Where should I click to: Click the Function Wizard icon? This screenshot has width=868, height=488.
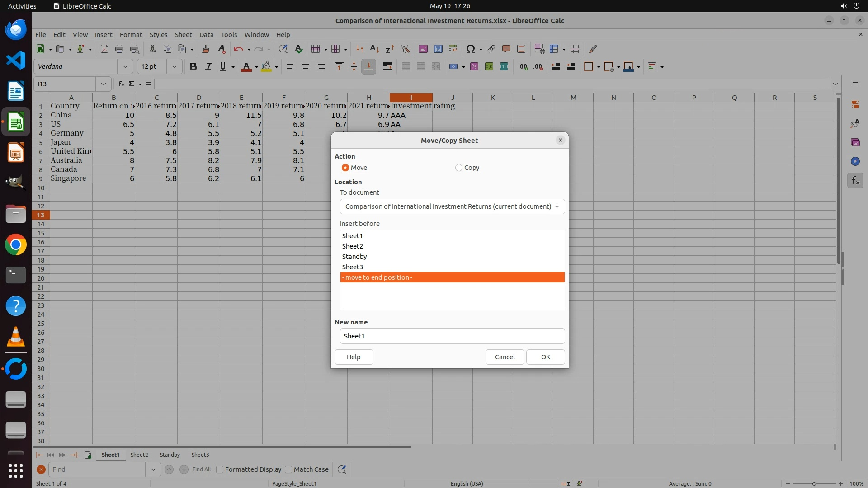(x=121, y=84)
